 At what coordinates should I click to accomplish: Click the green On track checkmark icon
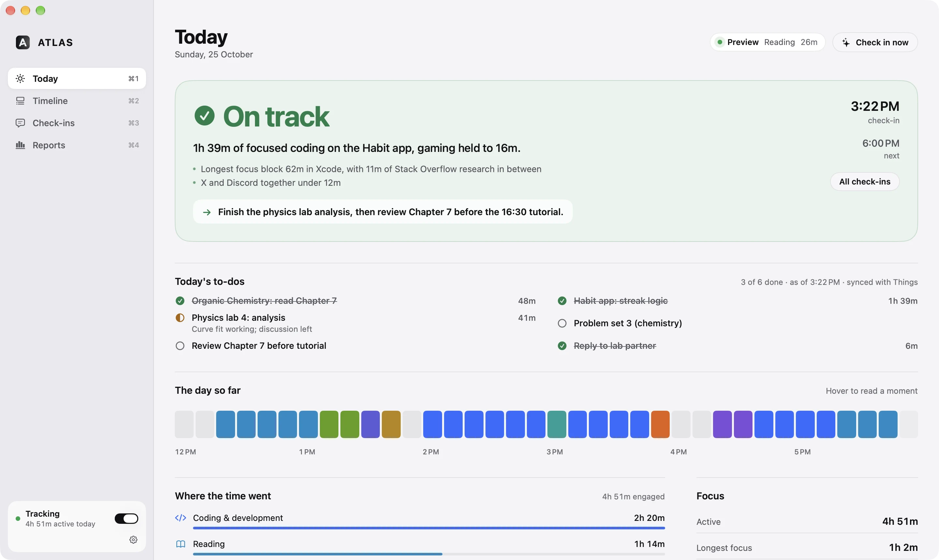(204, 116)
